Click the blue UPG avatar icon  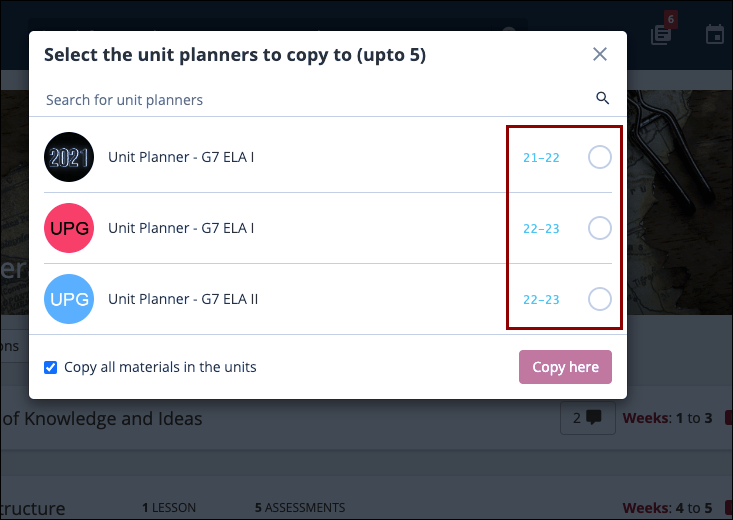click(x=69, y=299)
